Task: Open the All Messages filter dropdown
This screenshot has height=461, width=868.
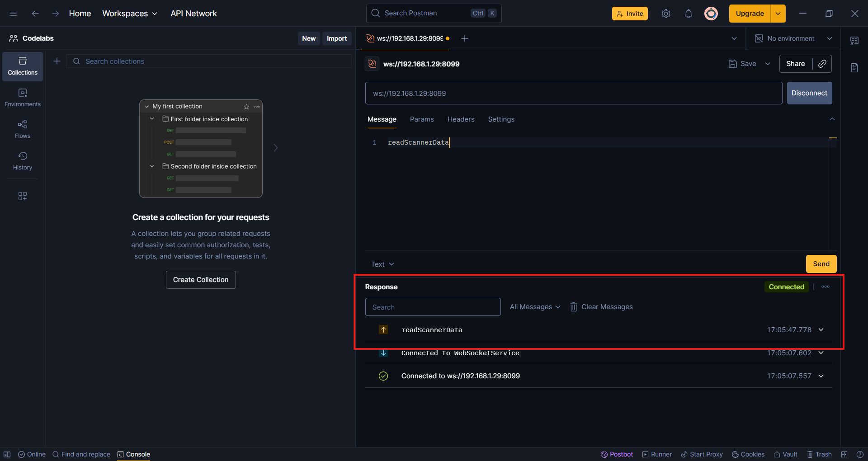Action: tap(535, 307)
